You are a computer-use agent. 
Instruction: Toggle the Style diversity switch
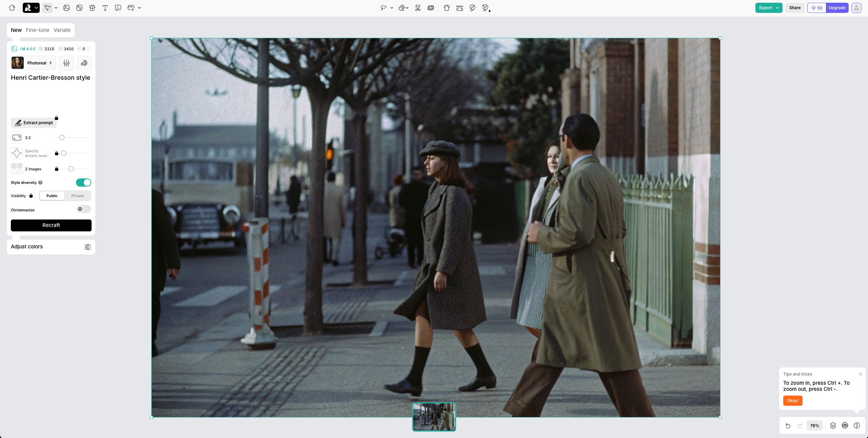(83, 183)
